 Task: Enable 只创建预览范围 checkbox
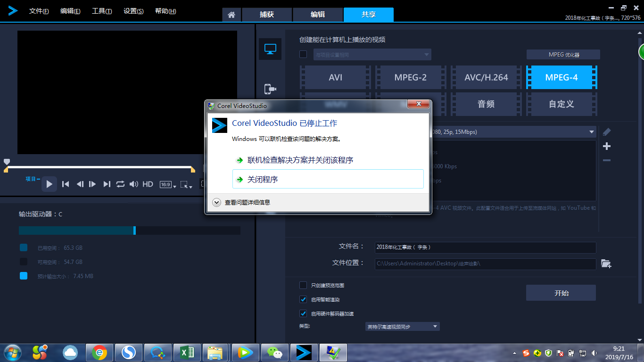(303, 285)
